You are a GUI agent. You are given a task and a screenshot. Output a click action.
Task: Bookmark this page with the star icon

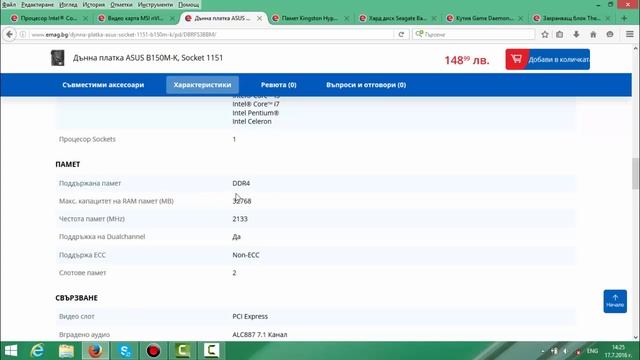(x=545, y=35)
